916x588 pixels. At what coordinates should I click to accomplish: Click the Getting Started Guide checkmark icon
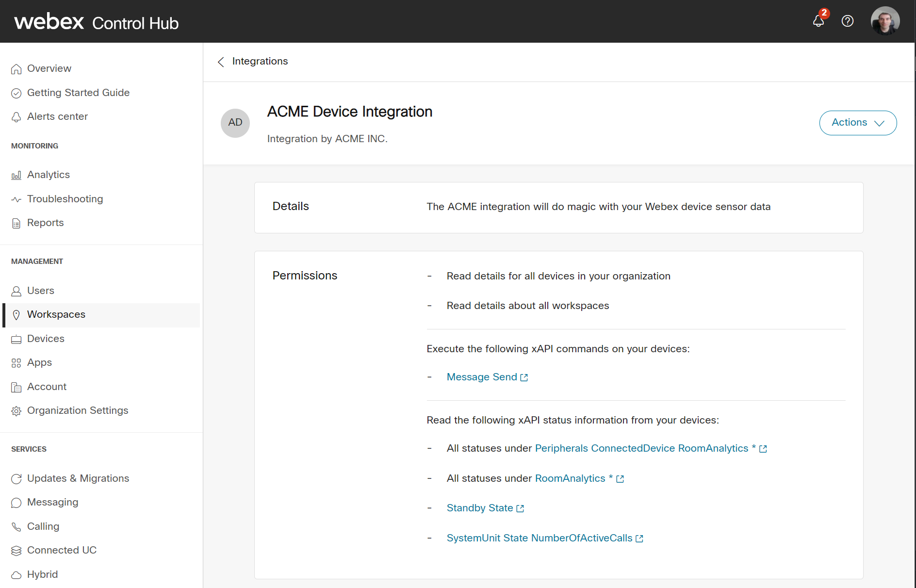click(x=16, y=93)
